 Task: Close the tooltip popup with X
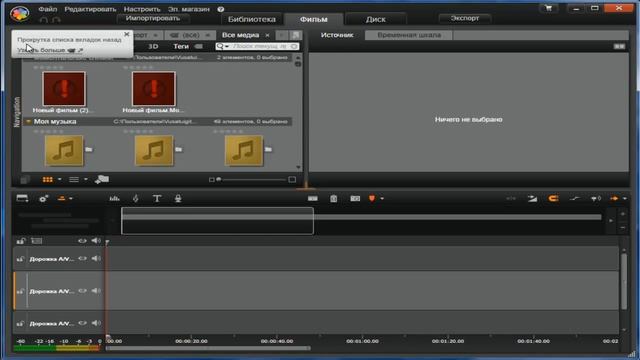tap(127, 34)
